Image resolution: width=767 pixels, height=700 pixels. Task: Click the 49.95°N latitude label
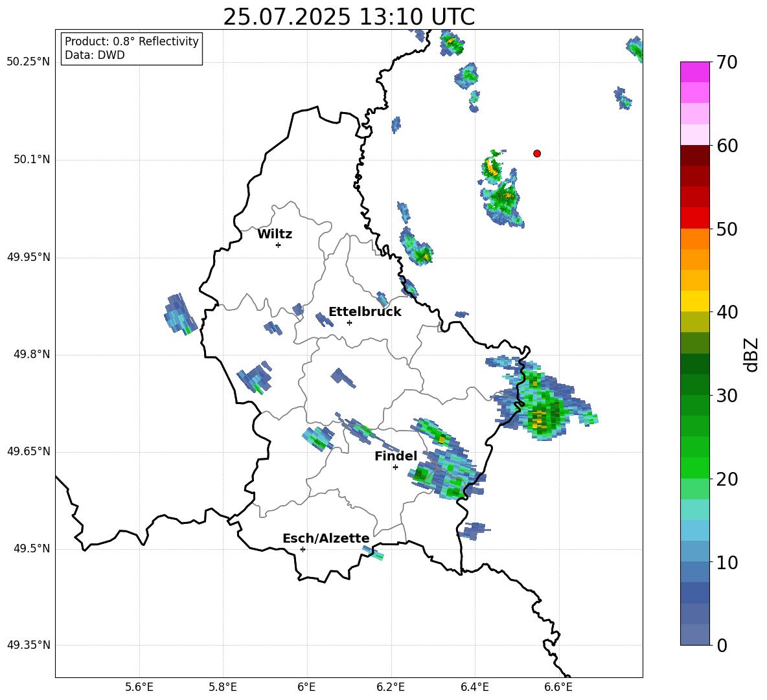pyautogui.click(x=29, y=256)
